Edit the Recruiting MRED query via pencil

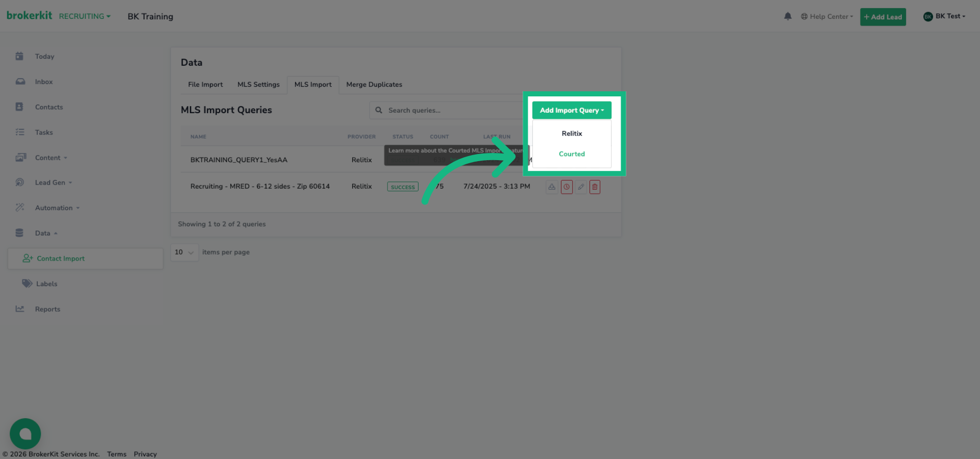tap(581, 187)
